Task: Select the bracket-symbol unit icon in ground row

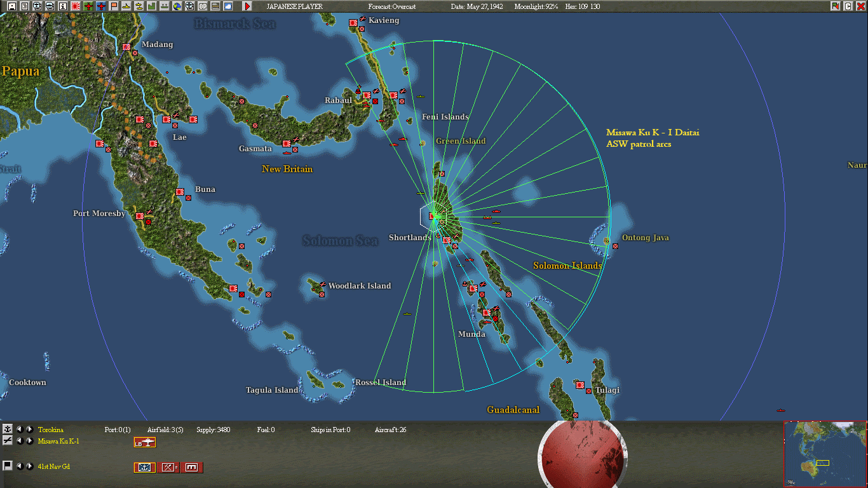Action: pyautogui.click(x=191, y=468)
